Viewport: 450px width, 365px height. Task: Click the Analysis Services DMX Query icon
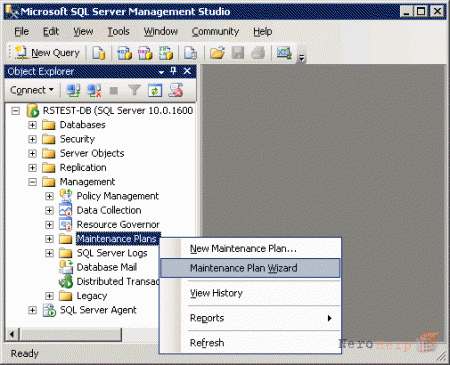point(145,53)
